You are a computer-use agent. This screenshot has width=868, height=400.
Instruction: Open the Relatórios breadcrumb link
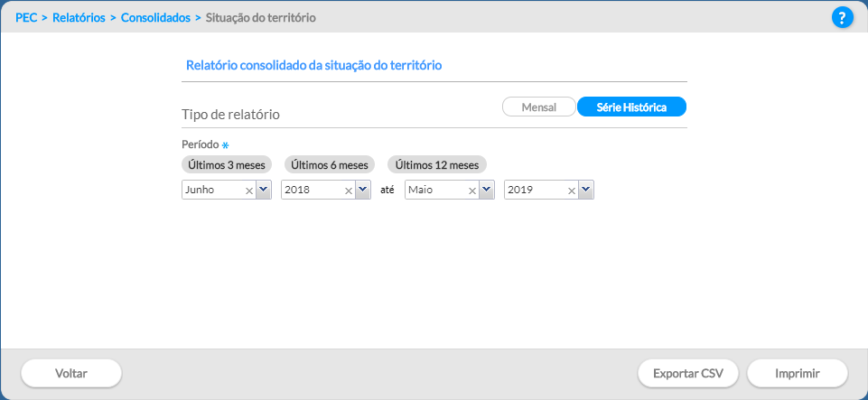point(79,18)
